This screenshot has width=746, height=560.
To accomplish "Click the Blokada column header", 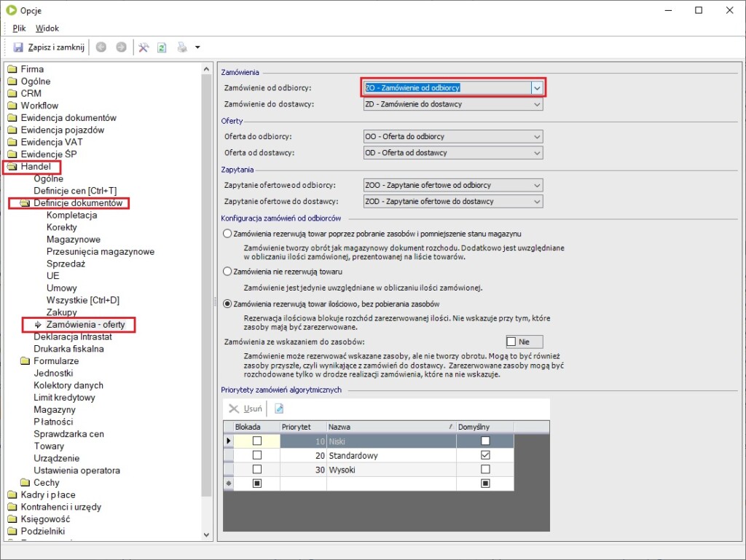I will (x=256, y=427).
